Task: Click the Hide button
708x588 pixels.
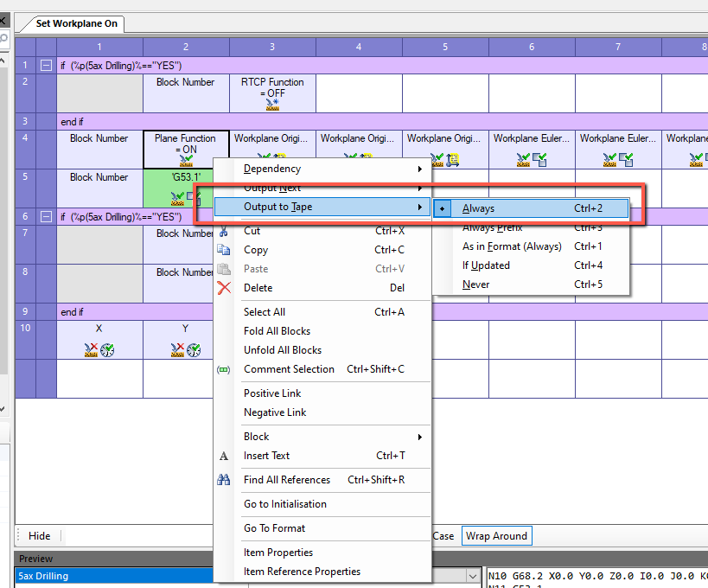Action: [39, 536]
